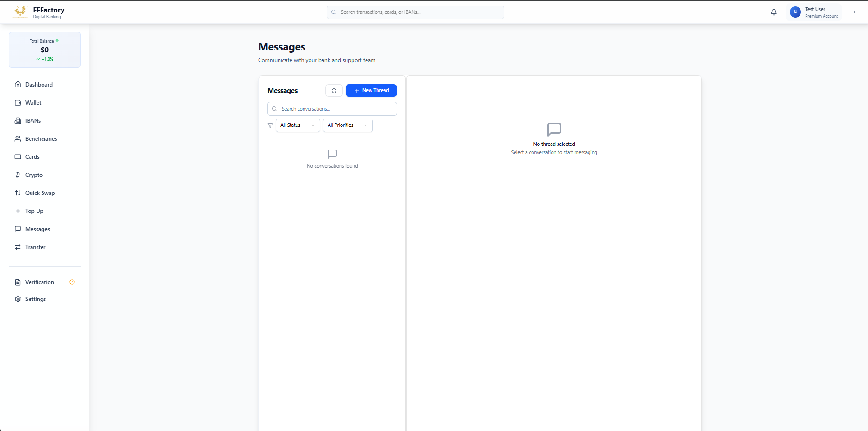This screenshot has height=431, width=868.
Task: Open the Transfer page
Action: tap(35, 247)
